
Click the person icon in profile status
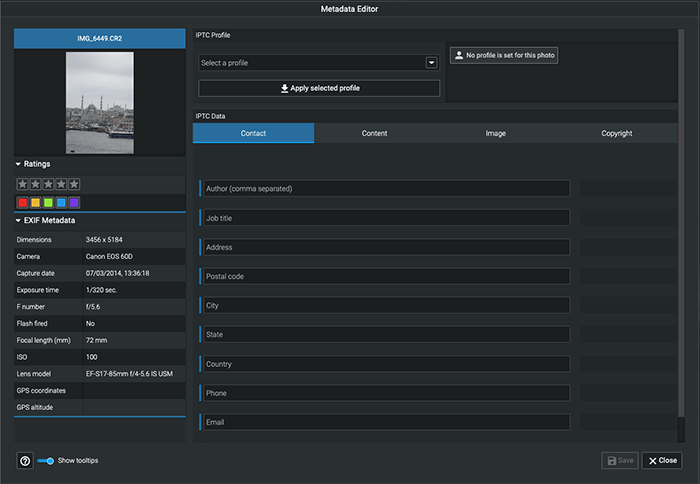pos(458,56)
